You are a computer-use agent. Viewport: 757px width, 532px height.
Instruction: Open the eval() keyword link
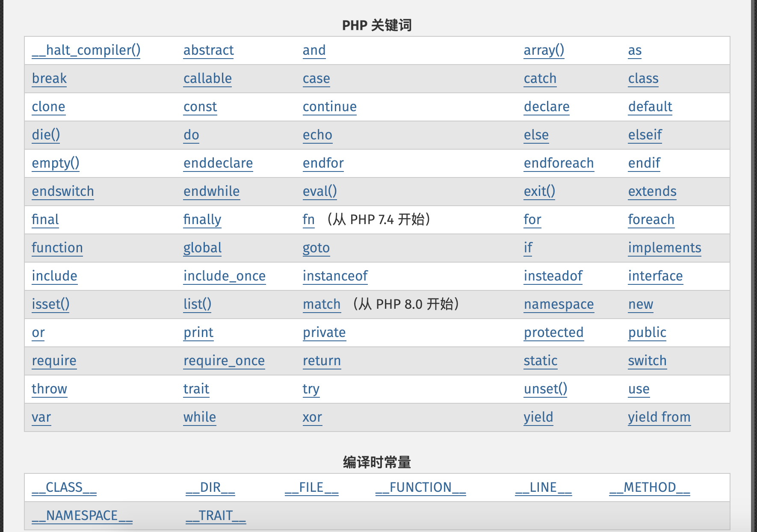(320, 192)
